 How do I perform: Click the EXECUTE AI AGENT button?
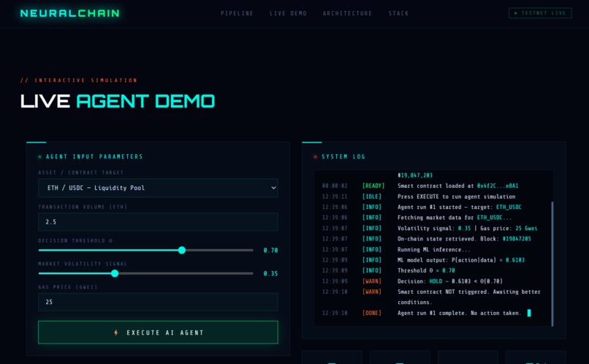pos(158,333)
